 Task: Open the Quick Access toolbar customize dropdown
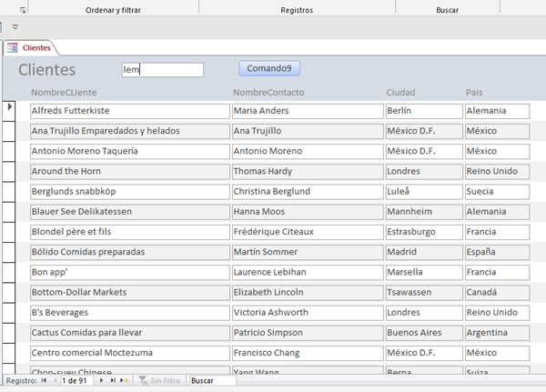(15, 27)
